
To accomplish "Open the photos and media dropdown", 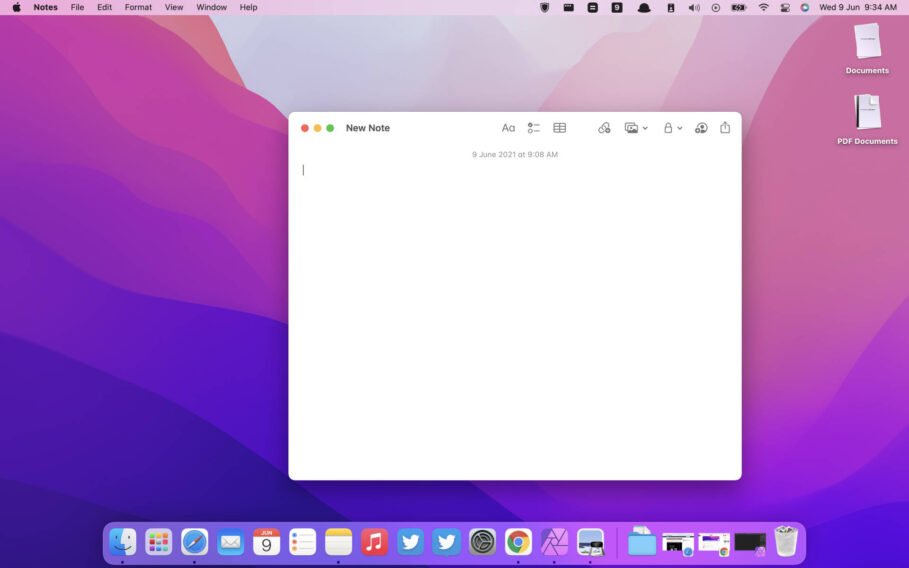I will pyautogui.click(x=636, y=128).
